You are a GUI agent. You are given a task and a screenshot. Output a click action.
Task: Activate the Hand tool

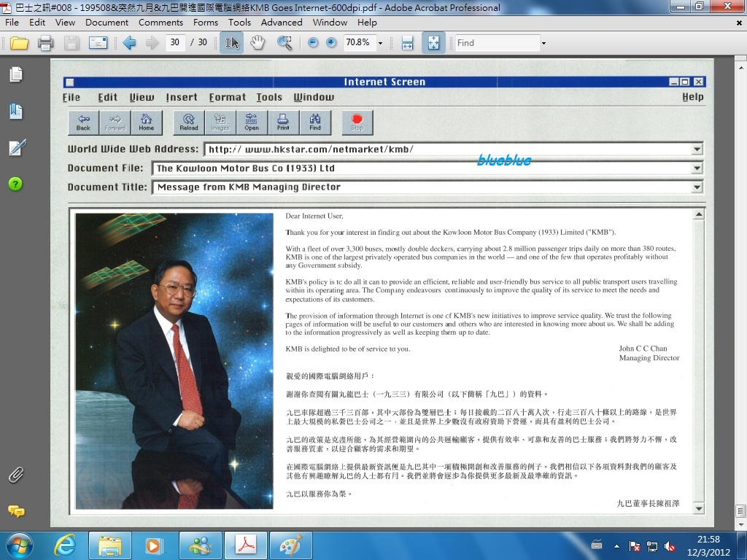tap(258, 43)
